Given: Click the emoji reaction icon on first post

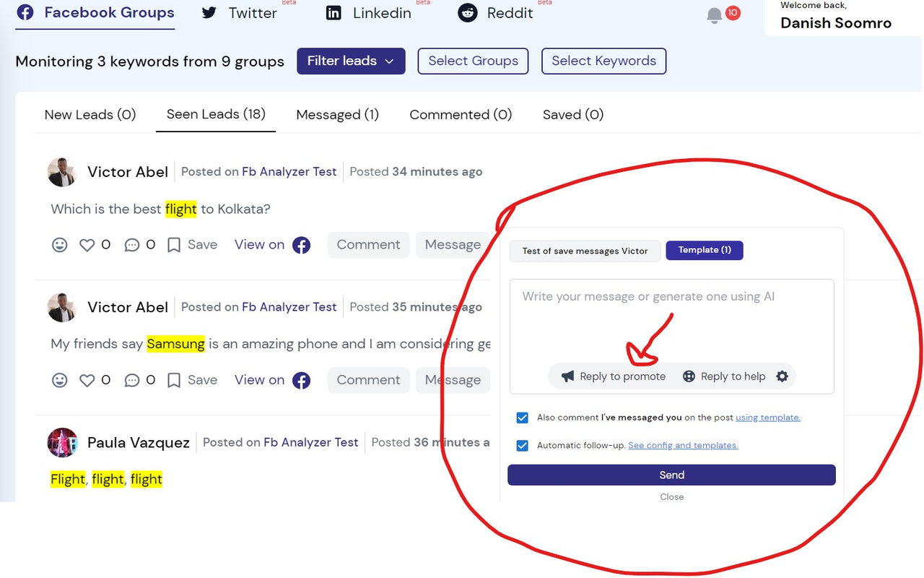Looking at the screenshot, I should pyautogui.click(x=60, y=246).
